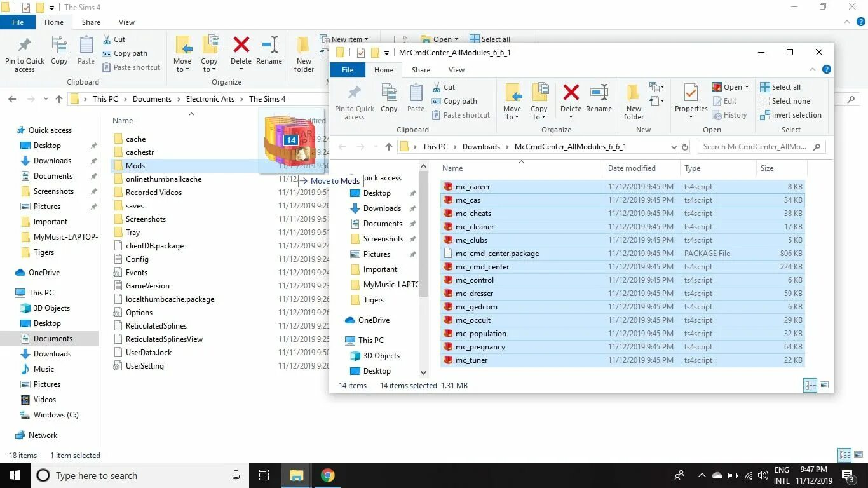
Task: Expand address bar history dropdown in McCmdCenter window
Action: pyautogui.click(x=674, y=147)
